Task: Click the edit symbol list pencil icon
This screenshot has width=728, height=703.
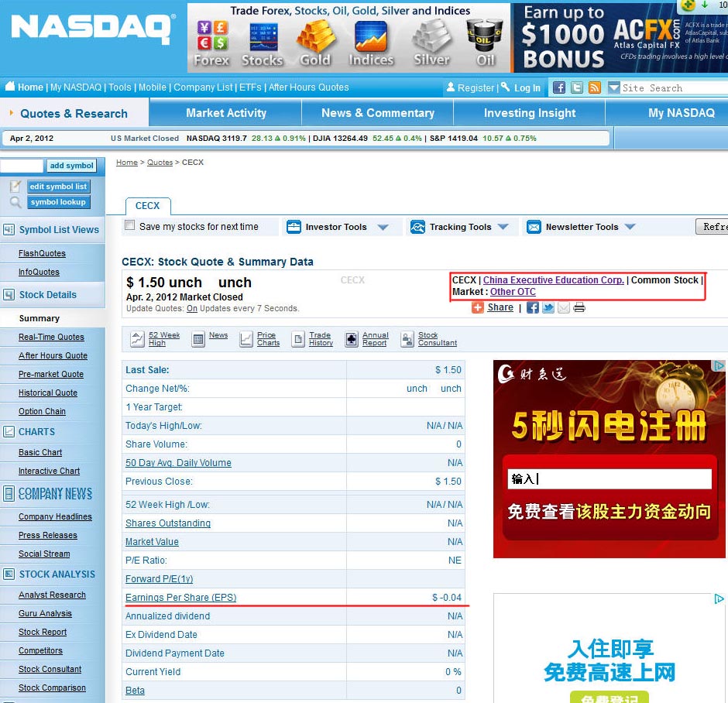Action: pyautogui.click(x=15, y=187)
